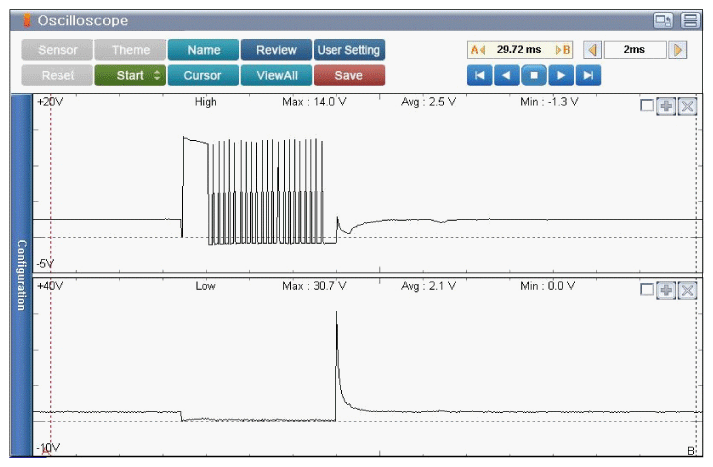
Task: Skip to the last frame of the recording
Action: 589,75
